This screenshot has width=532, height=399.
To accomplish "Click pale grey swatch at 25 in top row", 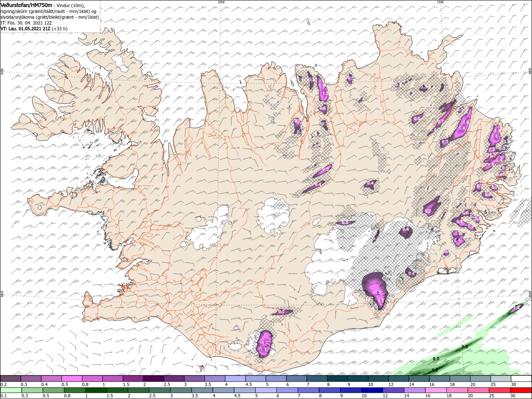I will click(501, 379).
